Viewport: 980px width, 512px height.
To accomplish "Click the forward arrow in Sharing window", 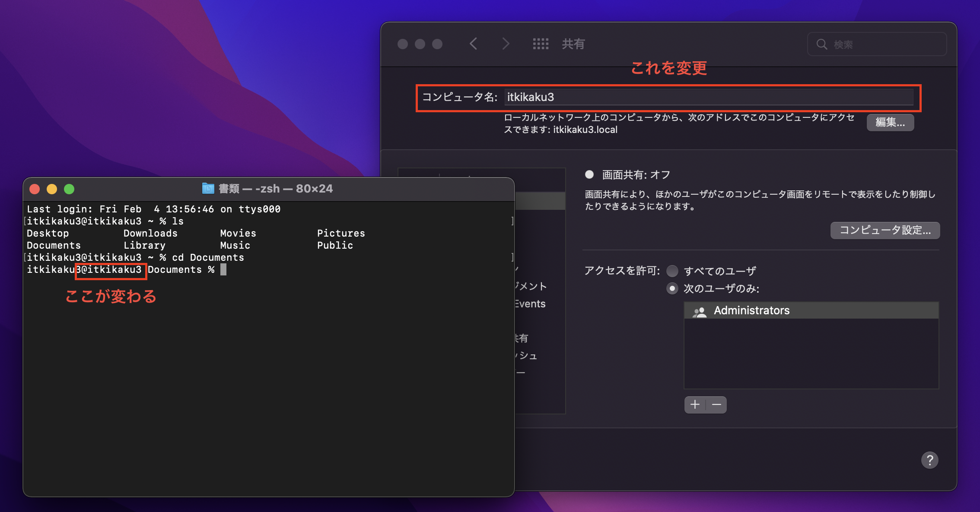I will 506,44.
